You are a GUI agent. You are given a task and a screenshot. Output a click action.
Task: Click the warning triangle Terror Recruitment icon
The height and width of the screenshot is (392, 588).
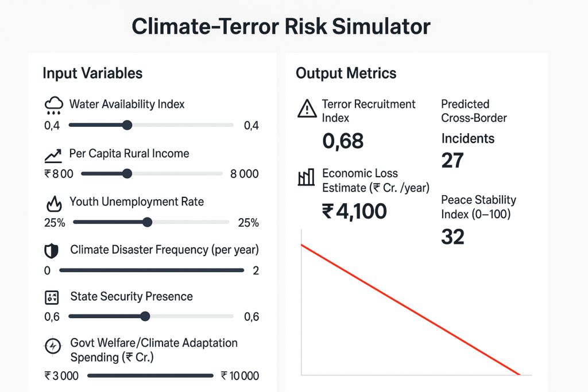coord(307,108)
